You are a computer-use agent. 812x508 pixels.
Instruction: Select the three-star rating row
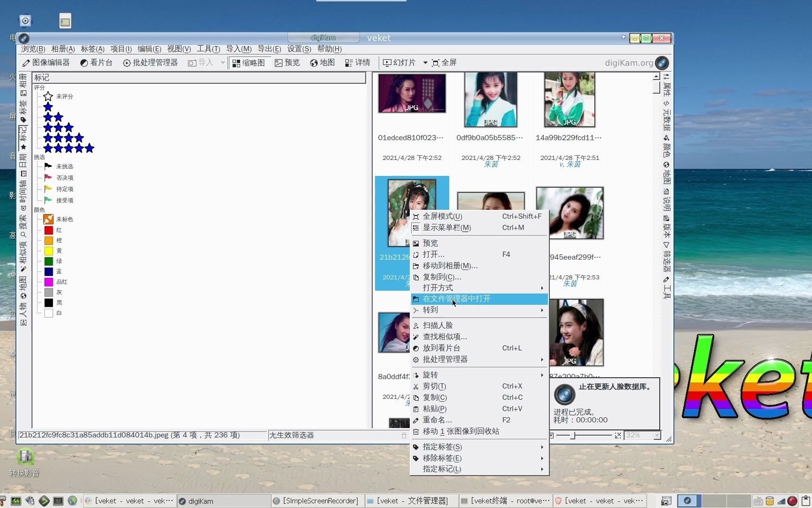coord(58,127)
